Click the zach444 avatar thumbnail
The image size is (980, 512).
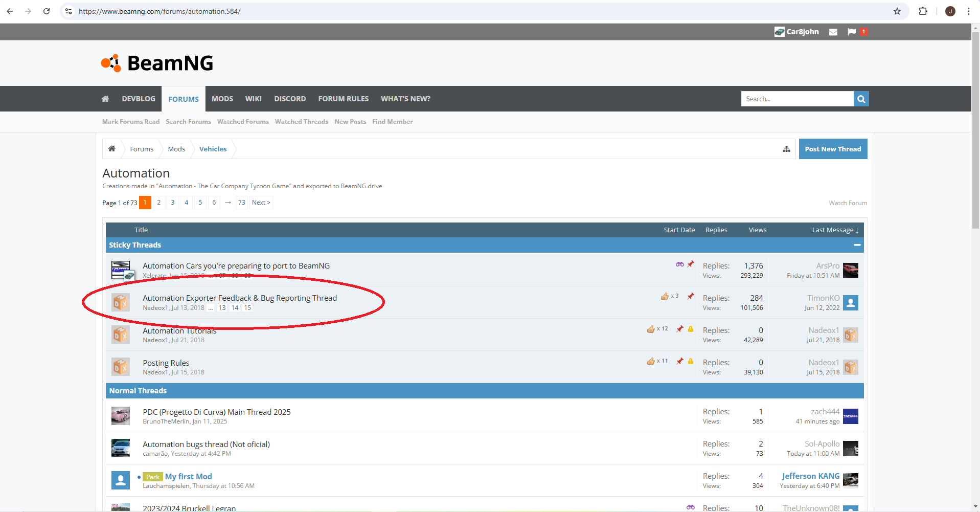(x=851, y=416)
